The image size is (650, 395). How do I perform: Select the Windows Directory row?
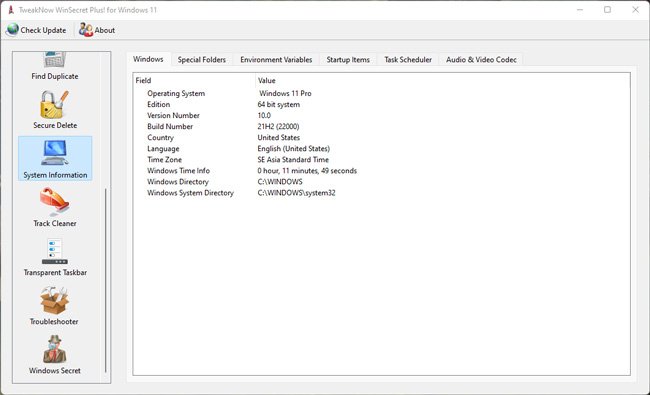click(x=381, y=182)
